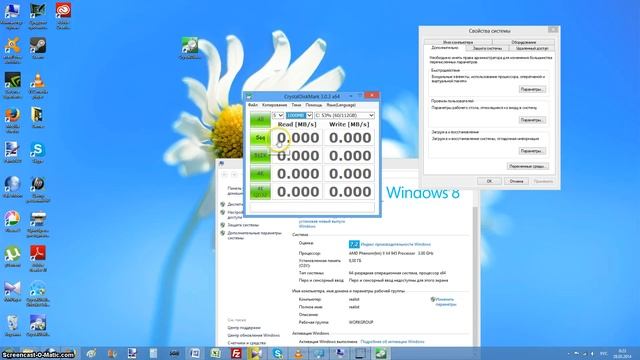Open the Помощь menu in CrystalDiskMark
This screenshot has height=360, width=640.
pos(313,105)
